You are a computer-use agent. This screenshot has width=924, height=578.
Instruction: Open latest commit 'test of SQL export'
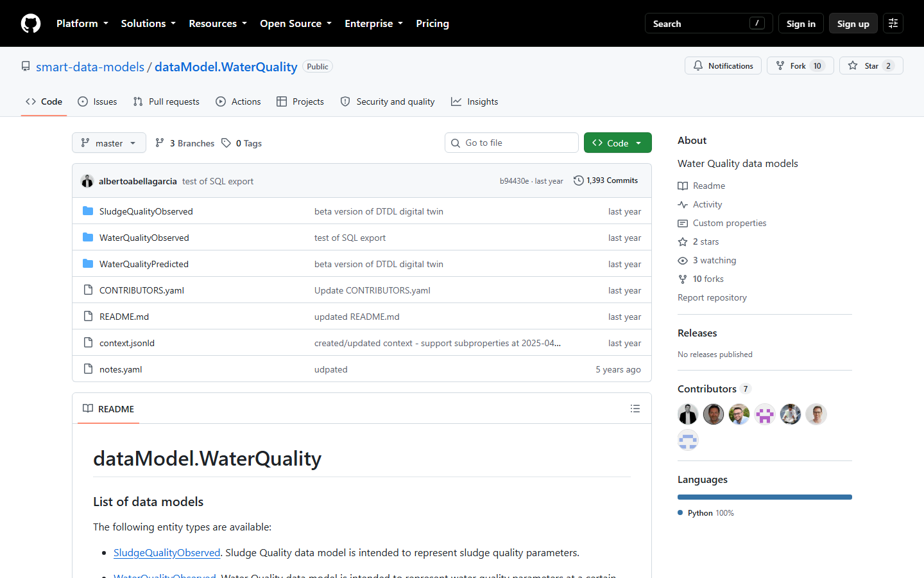click(x=218, y=181)
